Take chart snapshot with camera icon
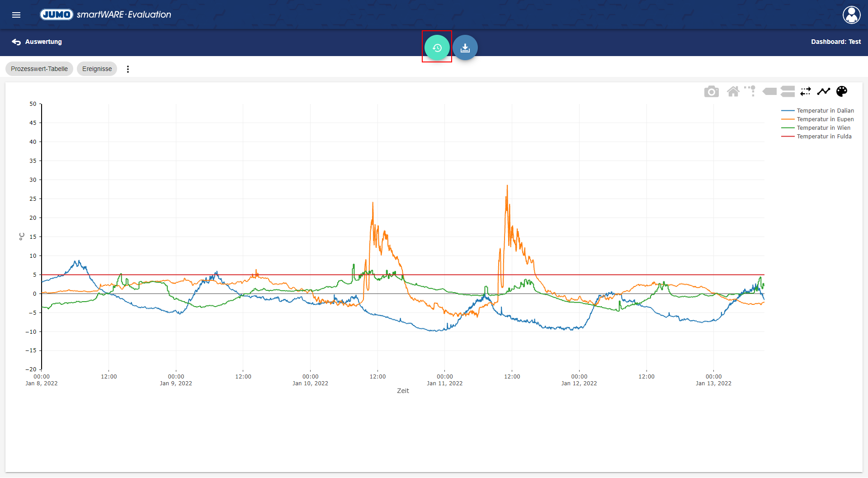868x478 pixels. [711, 92]
